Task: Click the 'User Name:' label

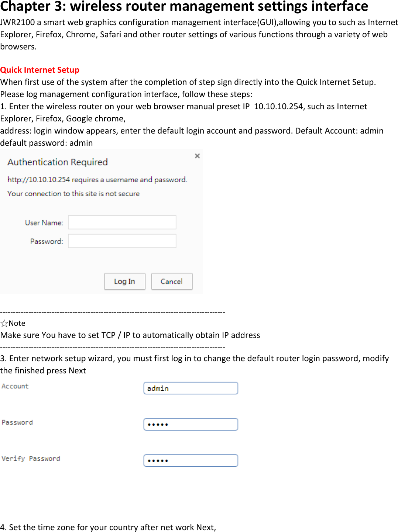Action: click(x=44, y=223)
